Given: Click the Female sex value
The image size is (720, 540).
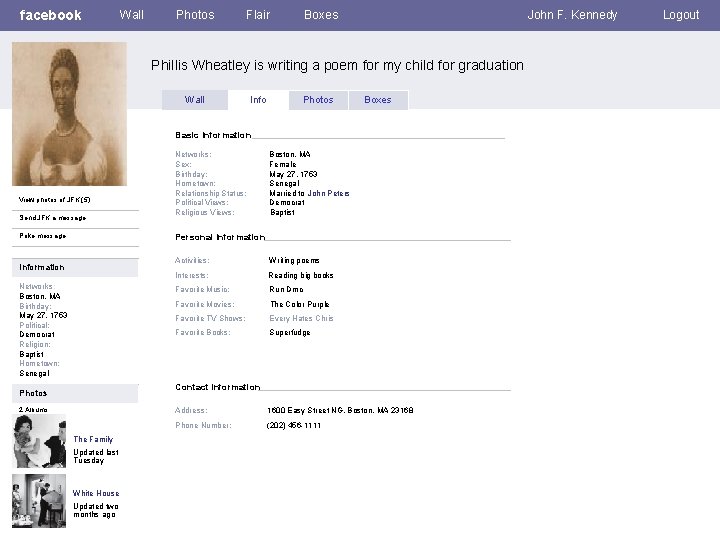Looking at the screenshot, I should pyautogui.click(x=283, y=164).
